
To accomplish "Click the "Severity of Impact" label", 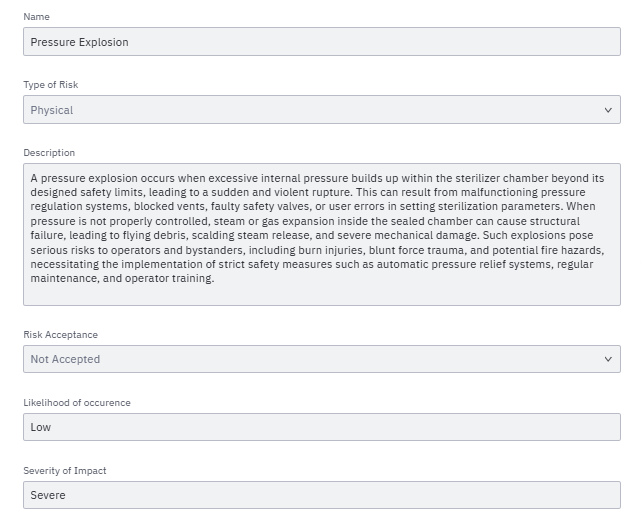I will pyautogui.click(x=65, y=471).
